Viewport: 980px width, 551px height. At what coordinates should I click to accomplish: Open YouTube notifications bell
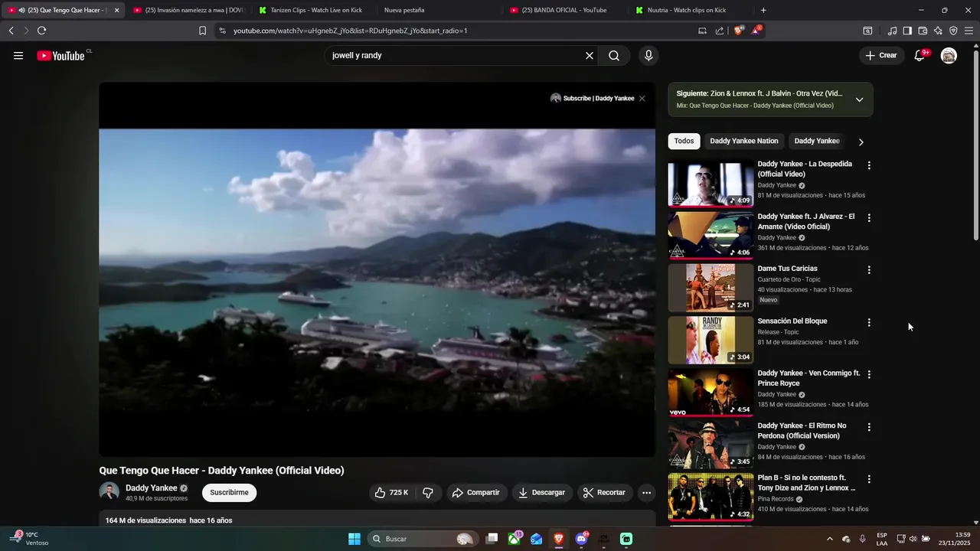[x=920, y=55]
